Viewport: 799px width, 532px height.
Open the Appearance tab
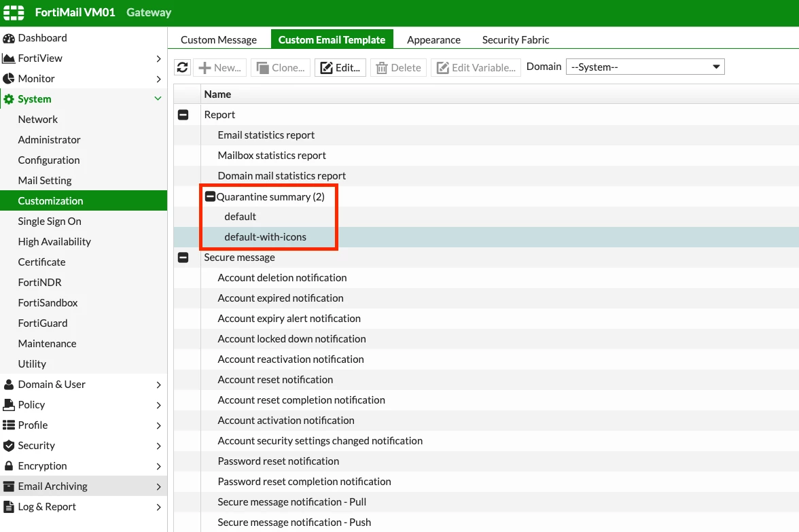click(433, 39)
